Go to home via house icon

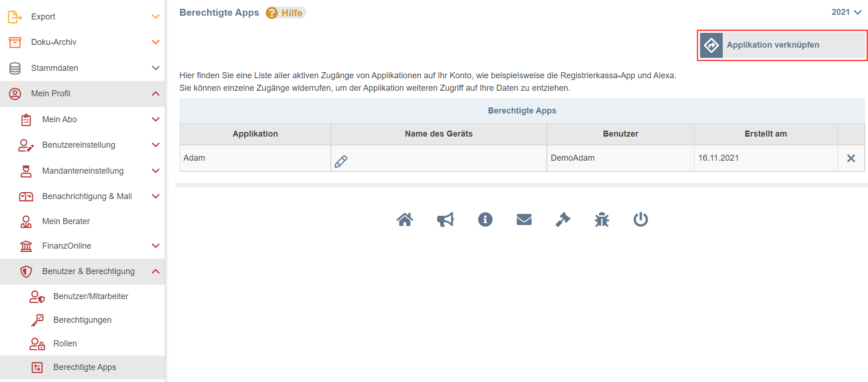405,219
